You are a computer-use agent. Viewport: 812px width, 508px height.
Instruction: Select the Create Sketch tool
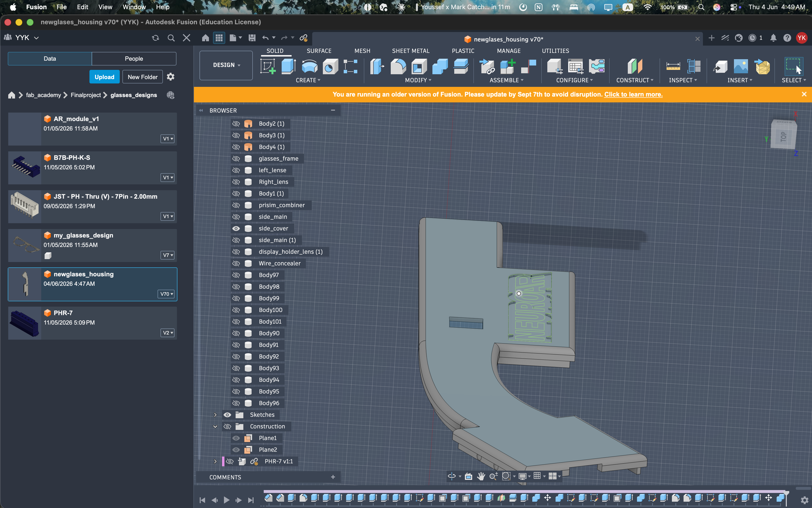268,66
